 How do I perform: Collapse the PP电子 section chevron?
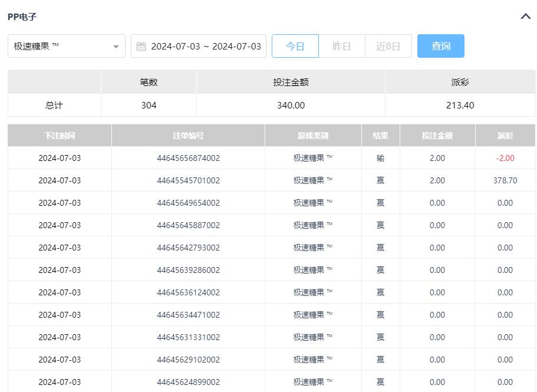(526, 17)
